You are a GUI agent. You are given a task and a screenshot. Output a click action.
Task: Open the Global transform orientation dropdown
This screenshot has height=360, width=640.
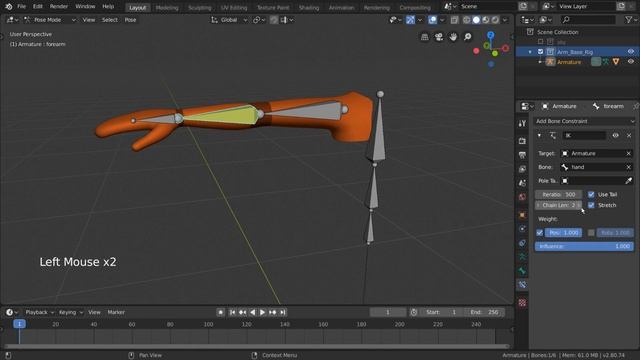(x=228, y=20)
